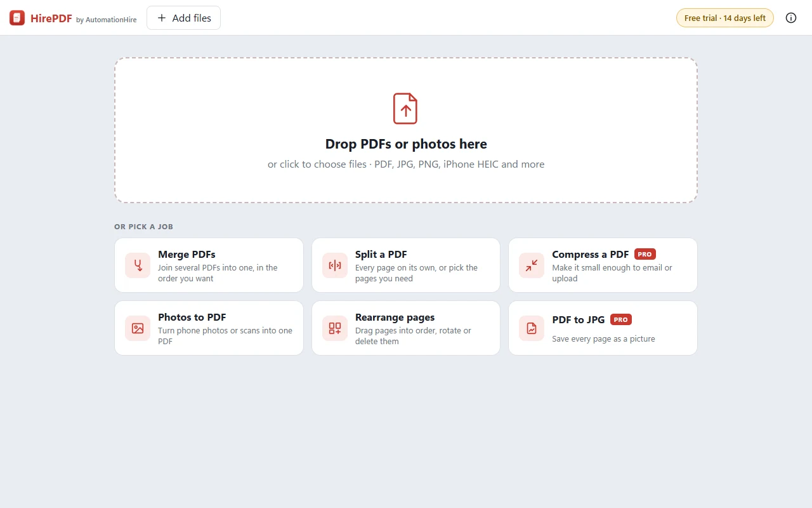Click the 'Drop PDFs or photos here' heading

pos(406,144)
